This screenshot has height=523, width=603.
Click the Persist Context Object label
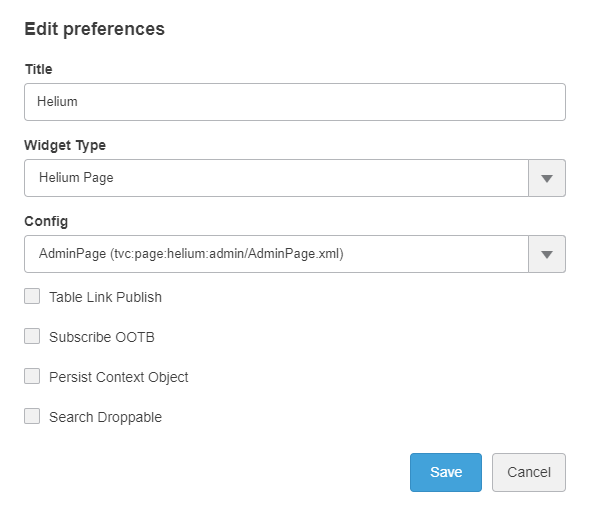118,377
